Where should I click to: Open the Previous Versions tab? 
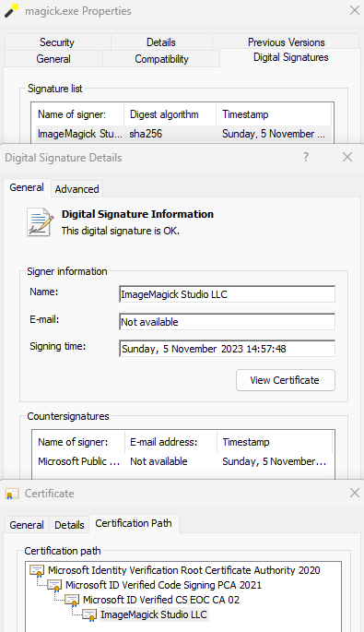(x=286, y=42)
